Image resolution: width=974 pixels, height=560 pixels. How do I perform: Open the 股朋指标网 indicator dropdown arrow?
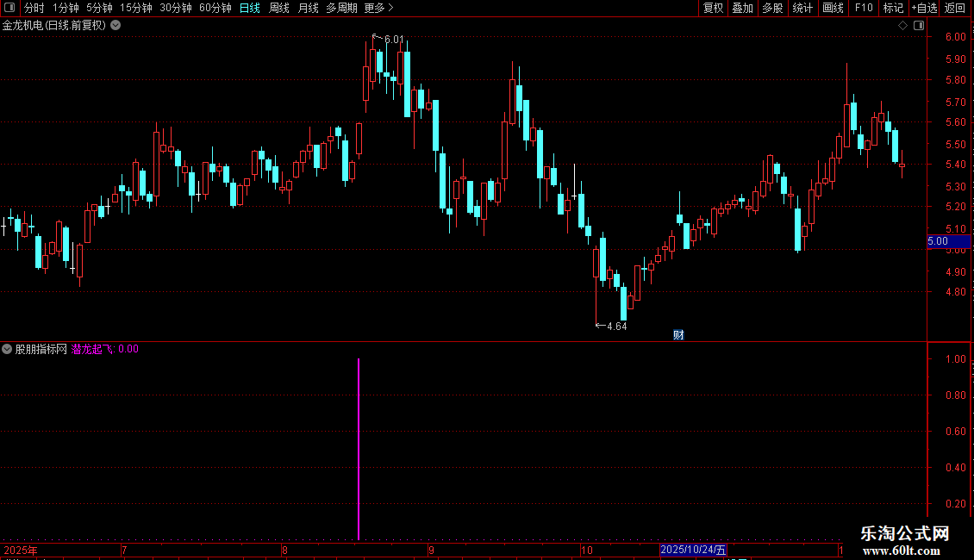pyautogui.click(x=7, y=349)
